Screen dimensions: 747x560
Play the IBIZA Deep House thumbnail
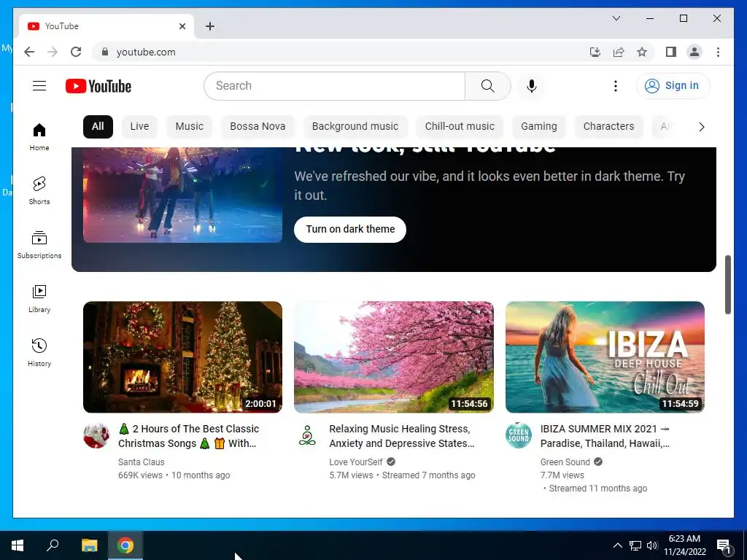[605, 357]
